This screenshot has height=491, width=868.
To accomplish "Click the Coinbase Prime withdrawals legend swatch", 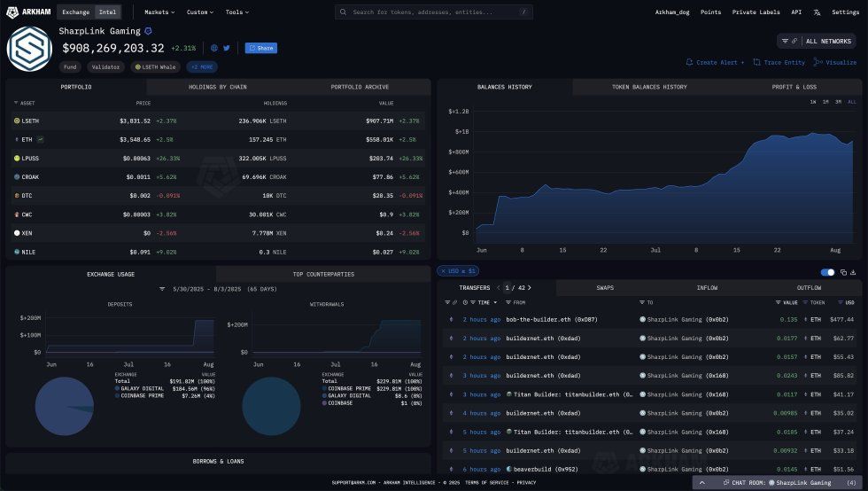I will coord(324,388).
